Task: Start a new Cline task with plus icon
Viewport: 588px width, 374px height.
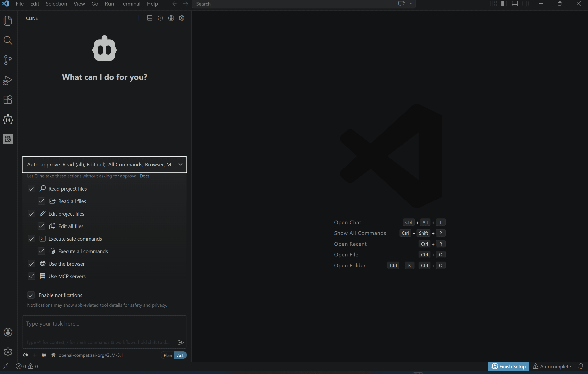Action: (139, 18)
